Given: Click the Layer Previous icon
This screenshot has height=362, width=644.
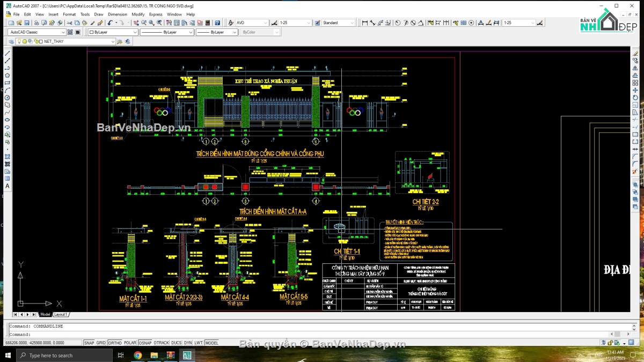Looking at the screenshot, I should [127, 42].
